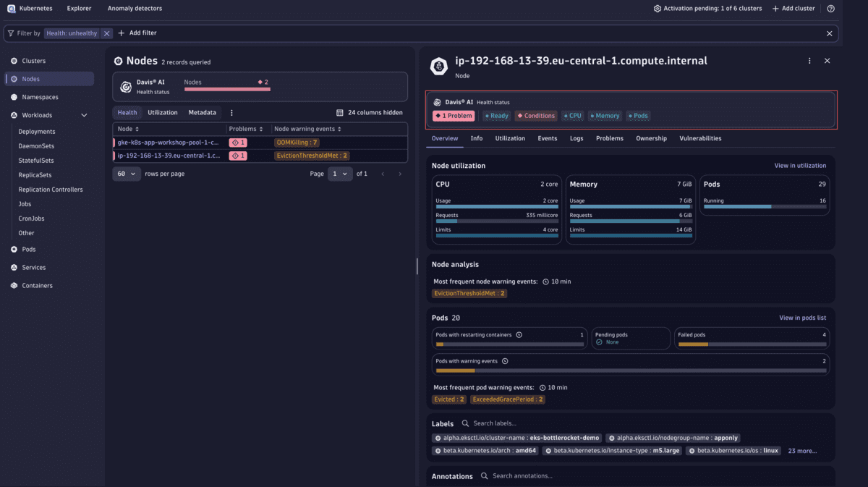
Task: Click the 1 Problem health chip
Action: tap(454, 116)
